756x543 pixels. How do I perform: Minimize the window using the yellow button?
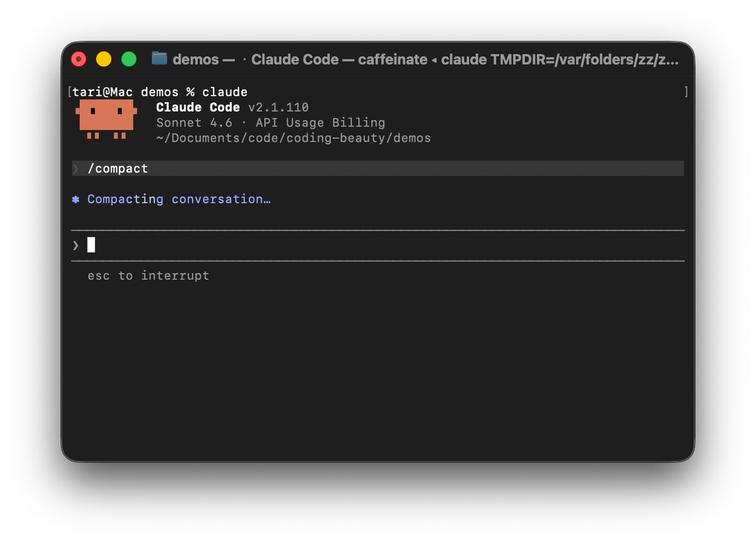coord(104,59)
